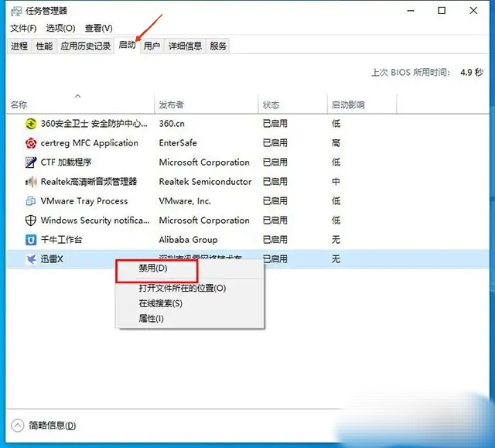Click publisher 360.cn

pos(172,124)
